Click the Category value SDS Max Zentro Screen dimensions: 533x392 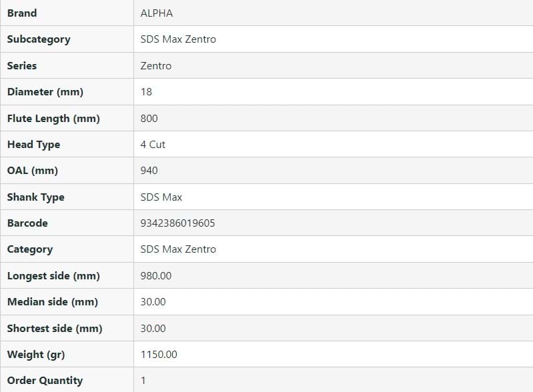pos(178,249)
